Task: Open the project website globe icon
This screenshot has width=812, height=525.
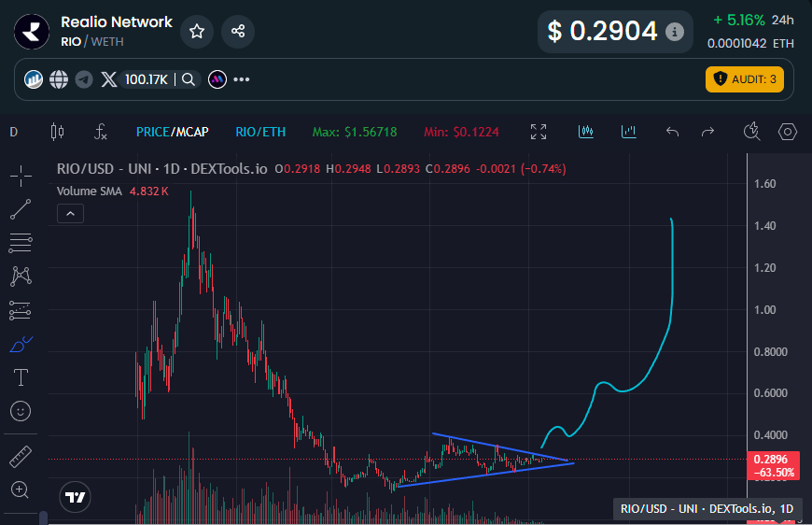Action: [59, 79]
